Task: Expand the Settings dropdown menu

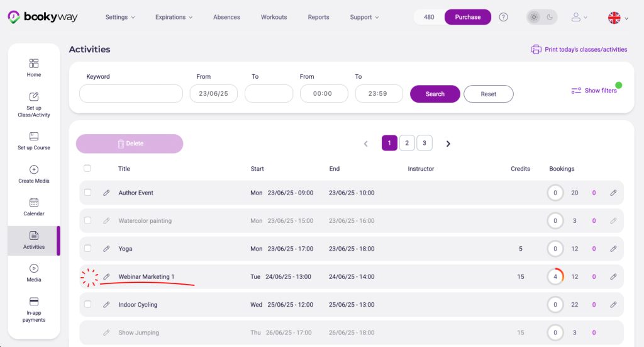Action: 120,17
